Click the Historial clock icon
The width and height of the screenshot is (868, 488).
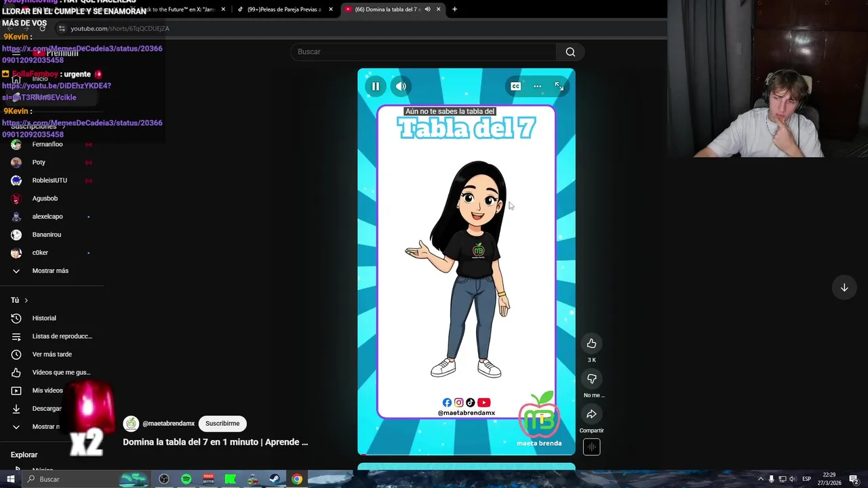[x=16, y=319]
